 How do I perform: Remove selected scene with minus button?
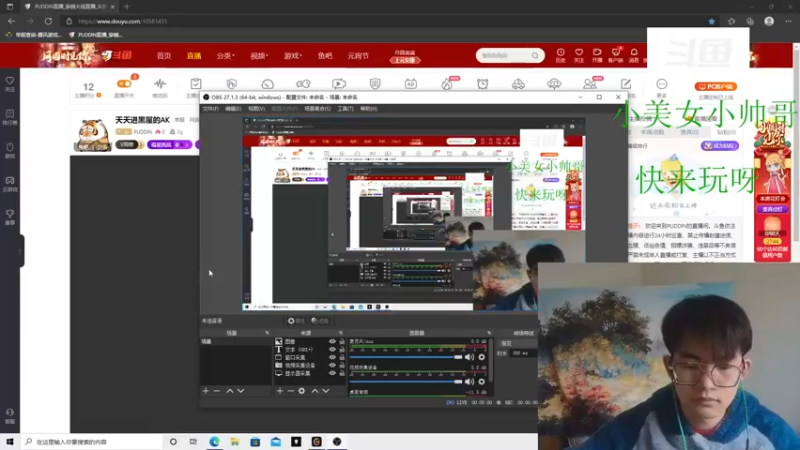click(217, 391)
